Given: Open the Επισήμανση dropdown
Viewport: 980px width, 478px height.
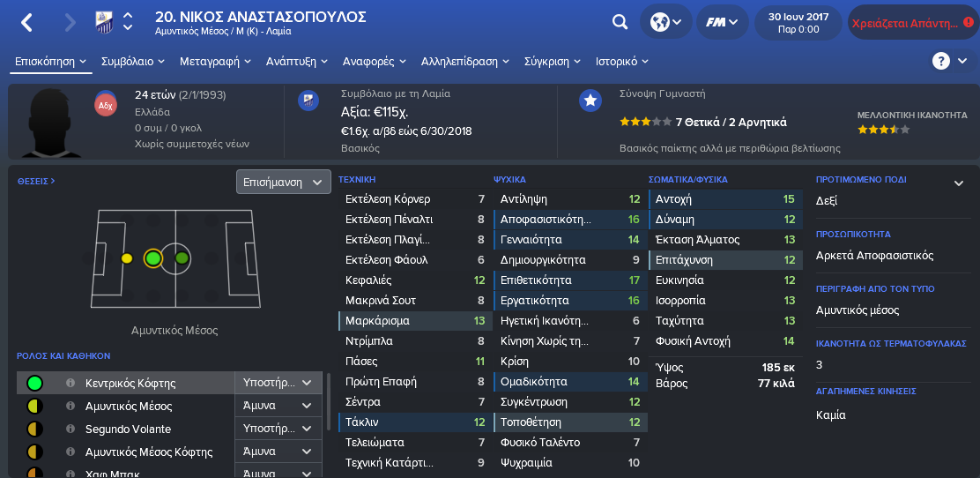Looking at the screenshot, I should pos(283,182).
